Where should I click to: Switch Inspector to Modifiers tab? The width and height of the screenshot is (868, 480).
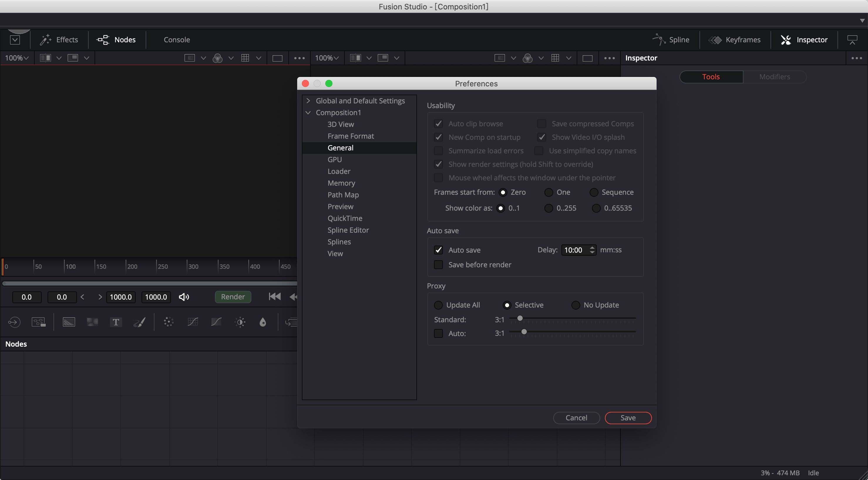774,77
